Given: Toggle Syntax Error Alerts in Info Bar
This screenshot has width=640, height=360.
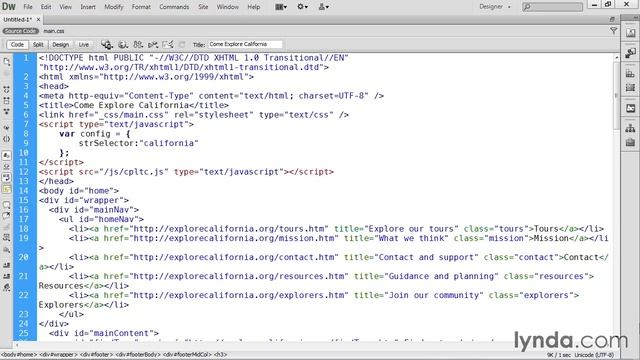Looking at the screenshot, I should tap(7, 189).
